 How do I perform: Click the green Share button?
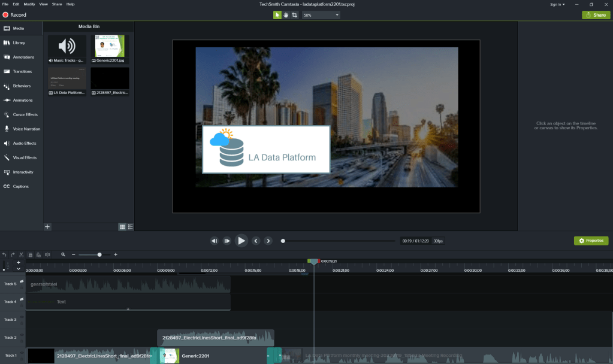596,15
